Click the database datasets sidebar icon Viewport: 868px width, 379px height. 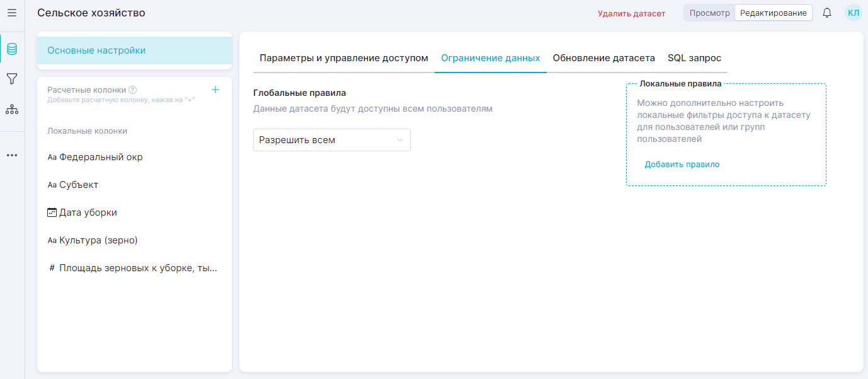point(12,49)
